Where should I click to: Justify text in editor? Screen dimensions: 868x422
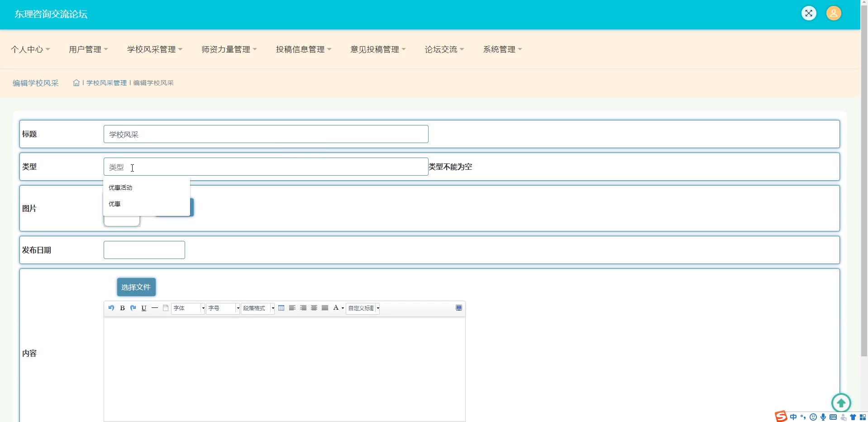pyautogui.click(x=325, y=308)
